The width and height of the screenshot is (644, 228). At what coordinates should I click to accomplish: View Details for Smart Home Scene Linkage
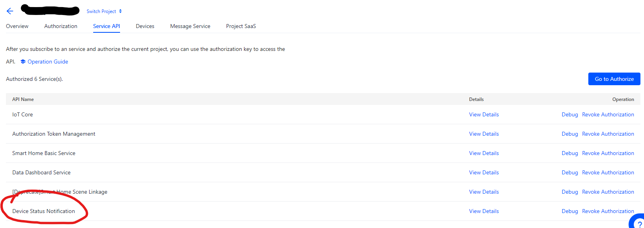tap(484, 192)
